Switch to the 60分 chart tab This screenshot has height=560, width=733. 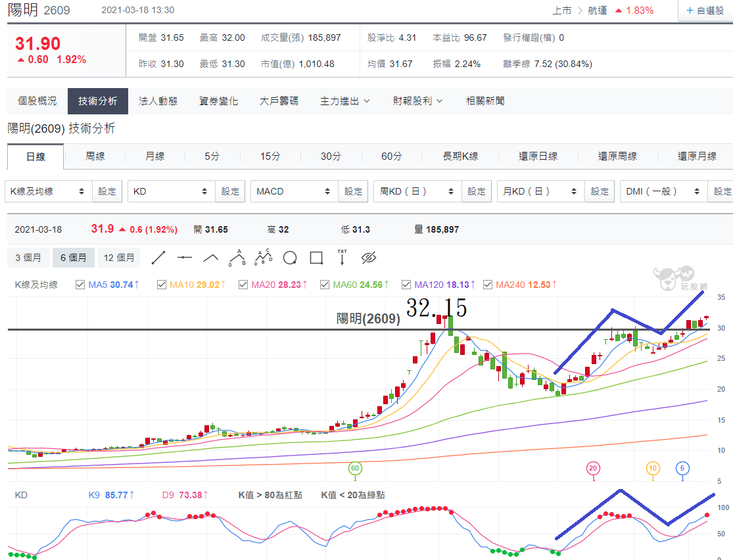pos(391,156)
